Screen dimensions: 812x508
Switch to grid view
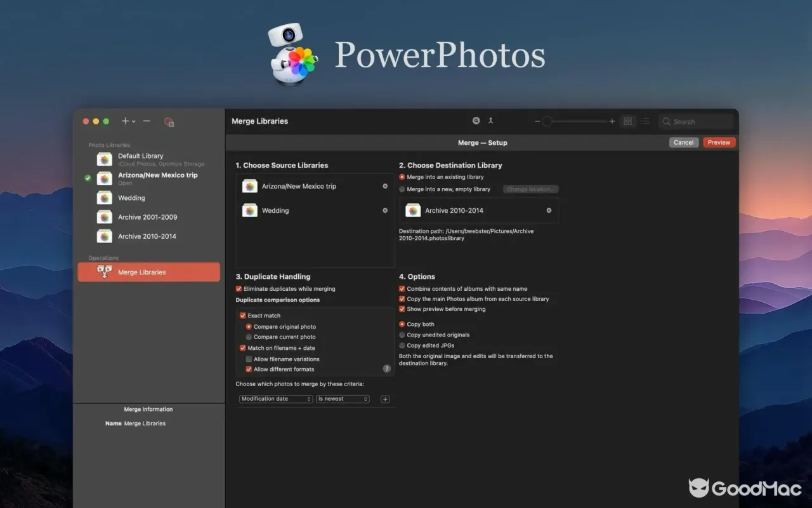click(x=628, y=121)
